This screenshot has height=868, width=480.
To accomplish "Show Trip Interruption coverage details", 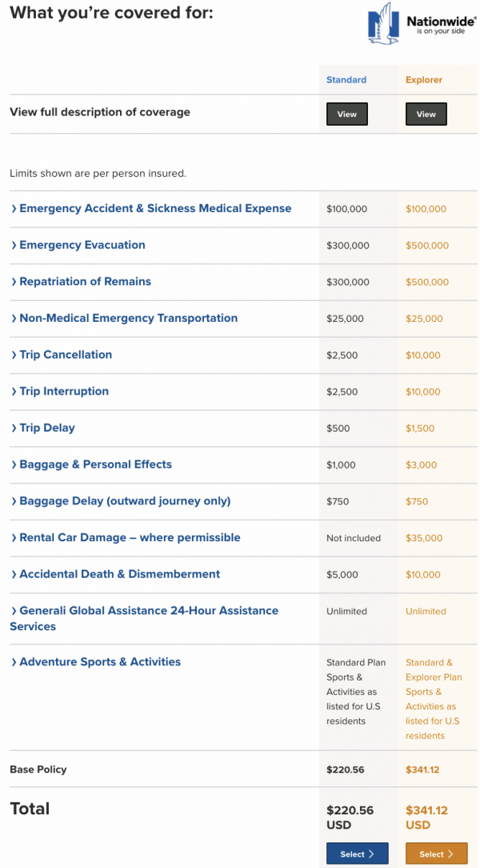I will (64, 392).
